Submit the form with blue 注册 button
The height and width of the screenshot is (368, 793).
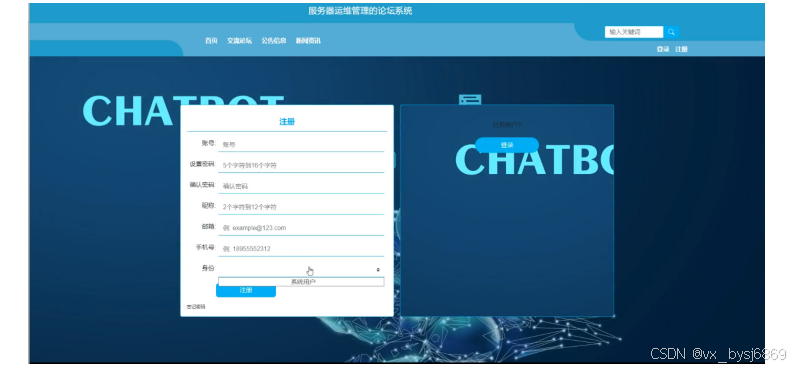[246, 291]
